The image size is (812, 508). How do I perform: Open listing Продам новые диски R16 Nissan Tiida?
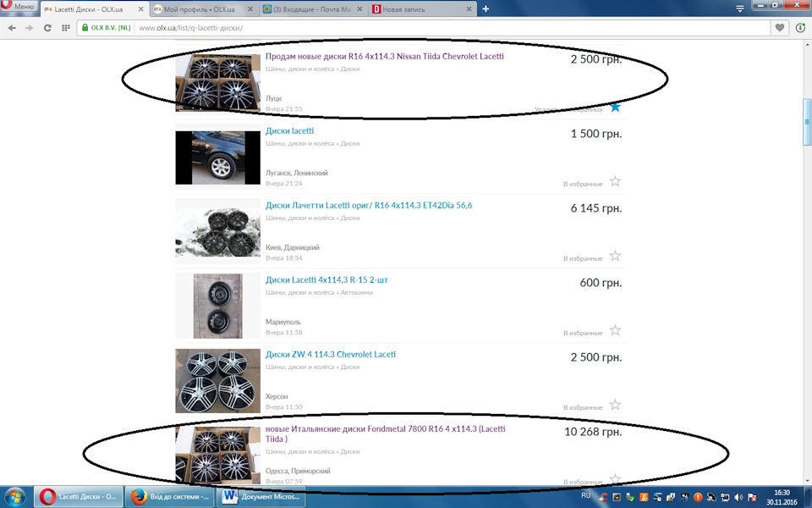pyautogui.click(x=384, y=56)
